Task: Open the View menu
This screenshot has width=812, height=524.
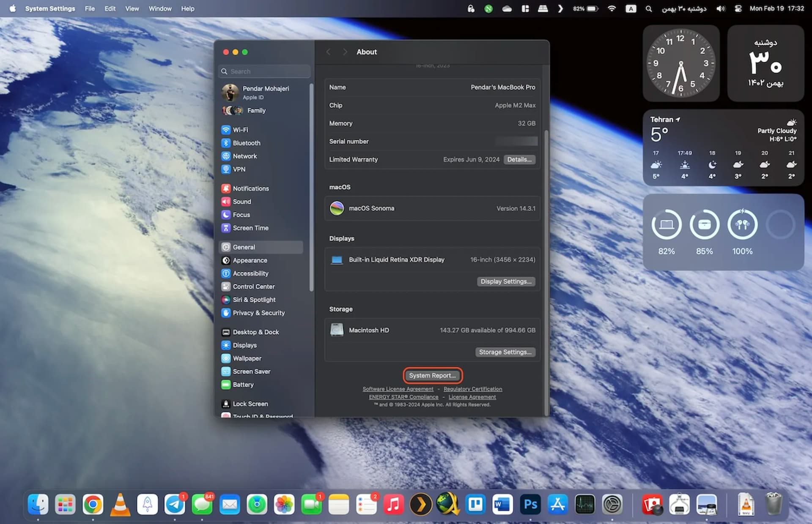Action: (x=132, y=8)
